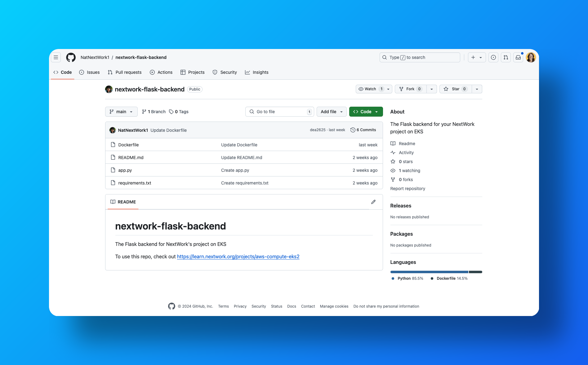Open the main branch selector dropdown
This screenshot has width=588, height=365.
coord(121,112)
